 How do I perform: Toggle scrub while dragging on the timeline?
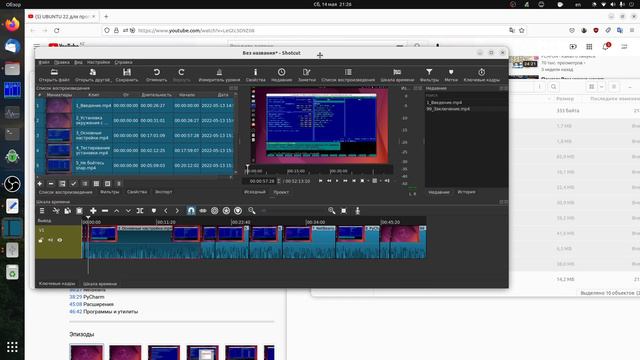(203, 211)
